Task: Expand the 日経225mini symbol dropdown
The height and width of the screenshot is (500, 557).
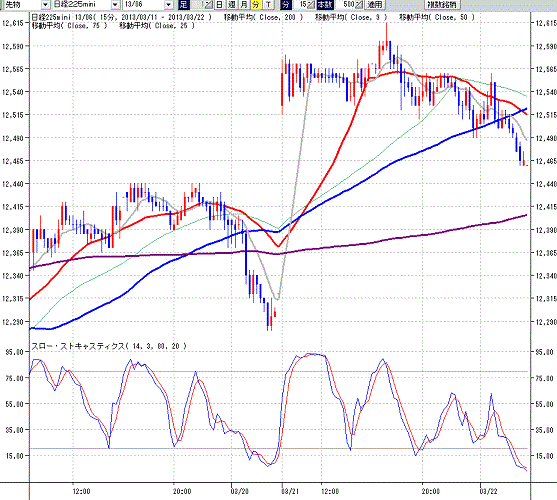Action: click(115, 5)
